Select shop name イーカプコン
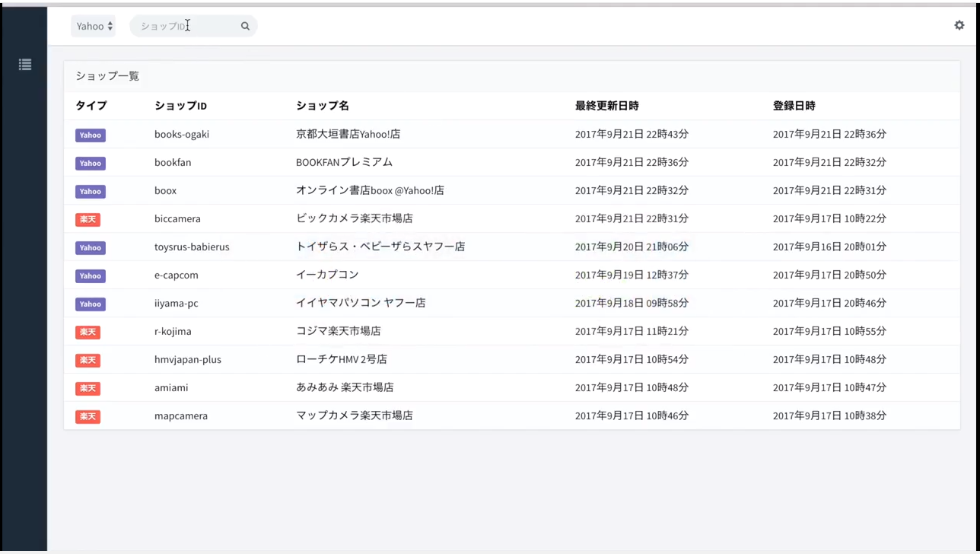The image size is (980, 554). tap(327, 275)
